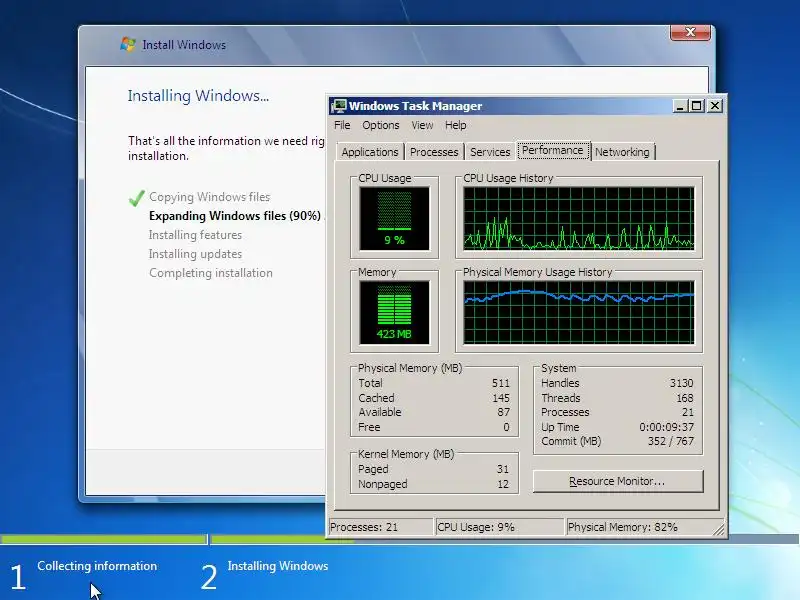Click the Copying Windows files step text
This screenshot has width=800, height=600.
[209, 197]
